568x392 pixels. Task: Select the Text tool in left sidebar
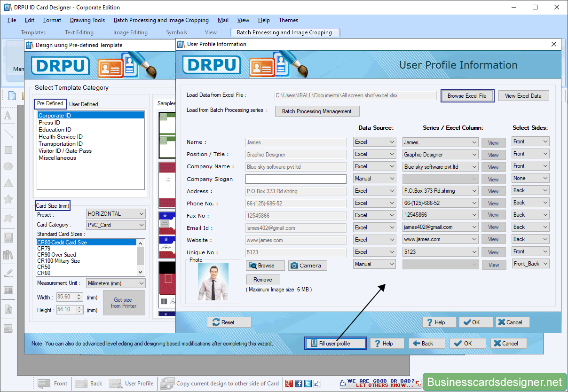click(8, 116)
